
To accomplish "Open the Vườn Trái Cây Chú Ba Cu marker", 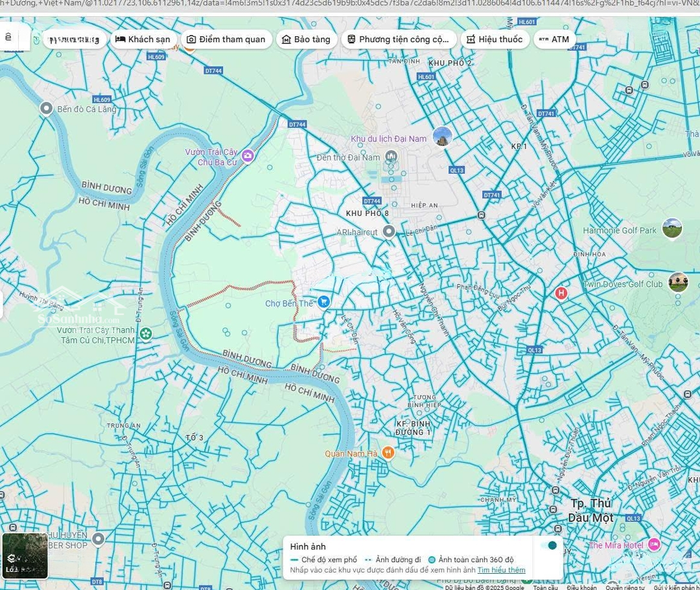I will point(248,156).
